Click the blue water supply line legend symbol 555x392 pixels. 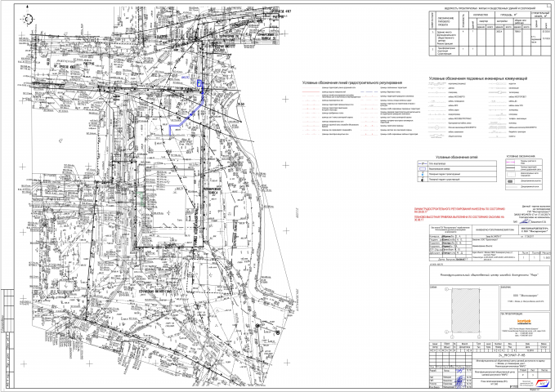423,164
